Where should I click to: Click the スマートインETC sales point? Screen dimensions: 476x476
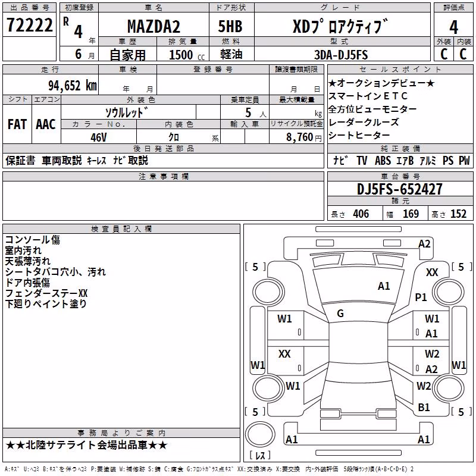(368, 96)
